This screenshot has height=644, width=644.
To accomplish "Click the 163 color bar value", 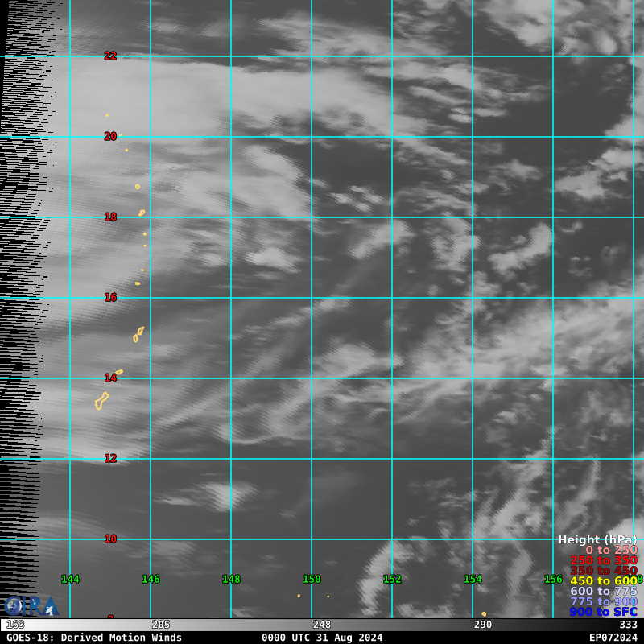I will 15,625.
